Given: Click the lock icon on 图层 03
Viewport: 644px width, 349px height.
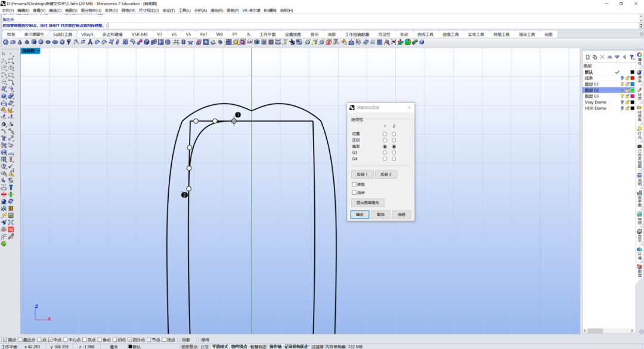Looking at the screenshot, I should (627, 96).
